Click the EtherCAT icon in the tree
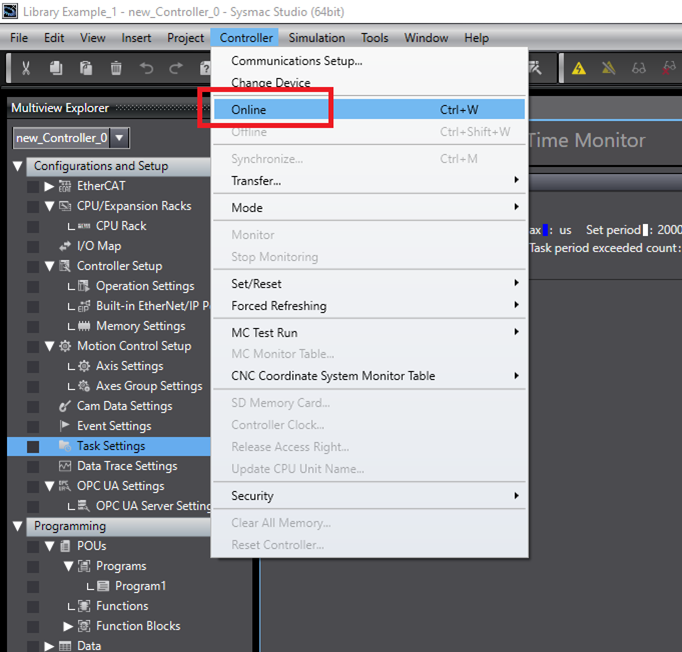682x652 pixels. (x=66, y=186)
